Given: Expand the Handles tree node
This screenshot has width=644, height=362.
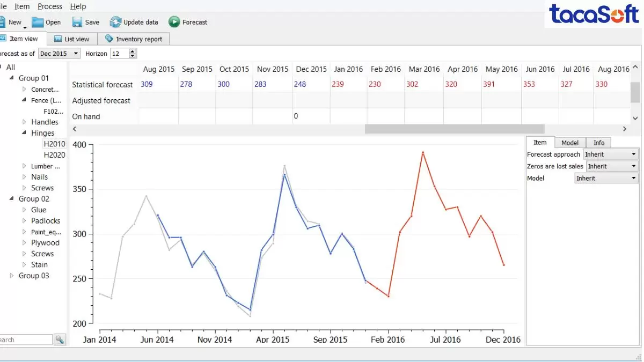Looking at the screenshot, I should tap(24, 122).
